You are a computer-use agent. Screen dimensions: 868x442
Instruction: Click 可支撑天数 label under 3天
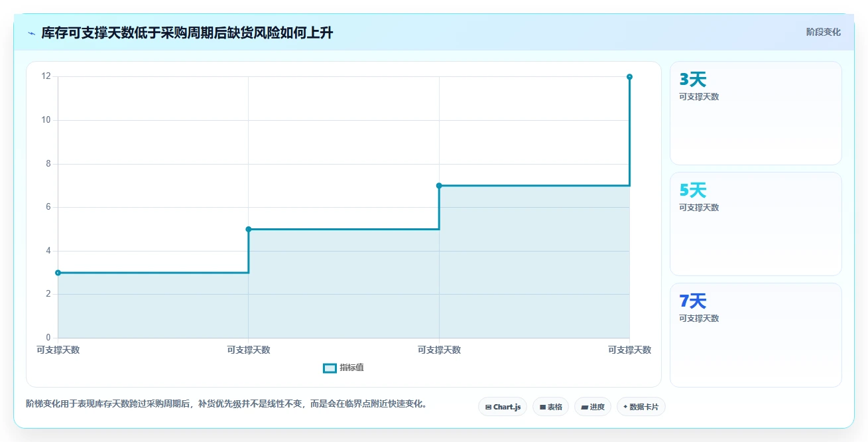coord(699,97)
